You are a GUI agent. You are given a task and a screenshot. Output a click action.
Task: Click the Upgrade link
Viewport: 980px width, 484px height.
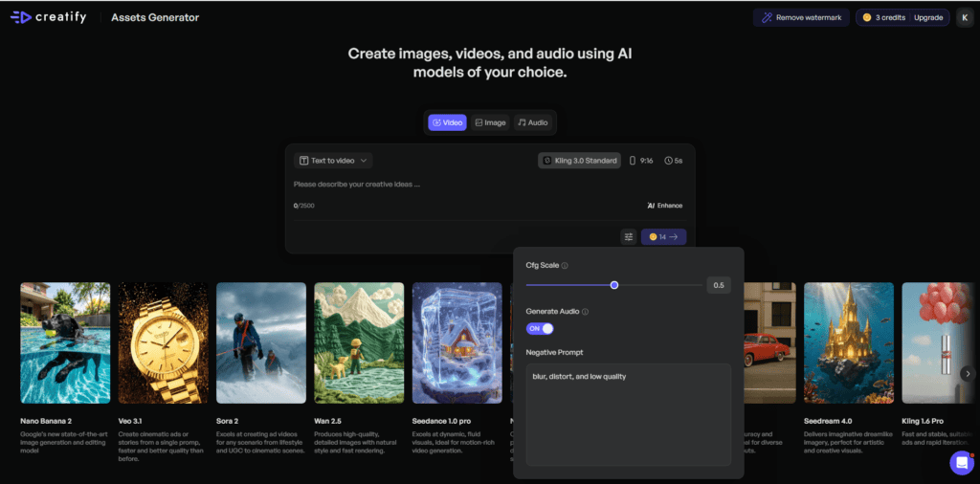pyautogui.click(x=928, y=17)
